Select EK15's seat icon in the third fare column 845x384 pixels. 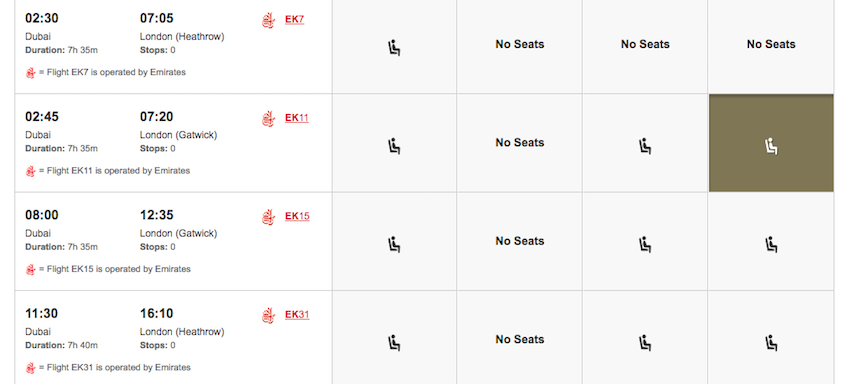(645, 245)
